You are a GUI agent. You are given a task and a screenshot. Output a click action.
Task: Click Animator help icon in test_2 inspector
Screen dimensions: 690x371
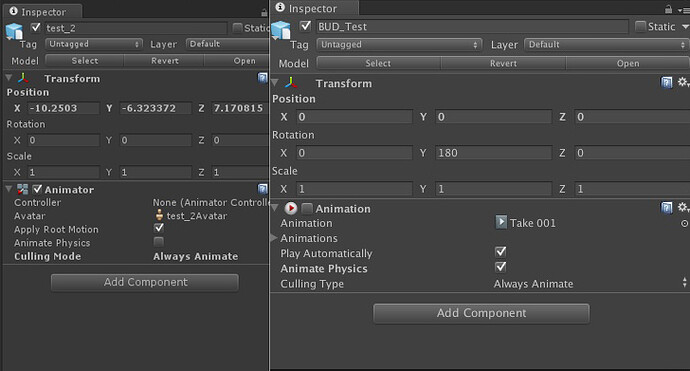pyautogui.click(x=263, y=189)
